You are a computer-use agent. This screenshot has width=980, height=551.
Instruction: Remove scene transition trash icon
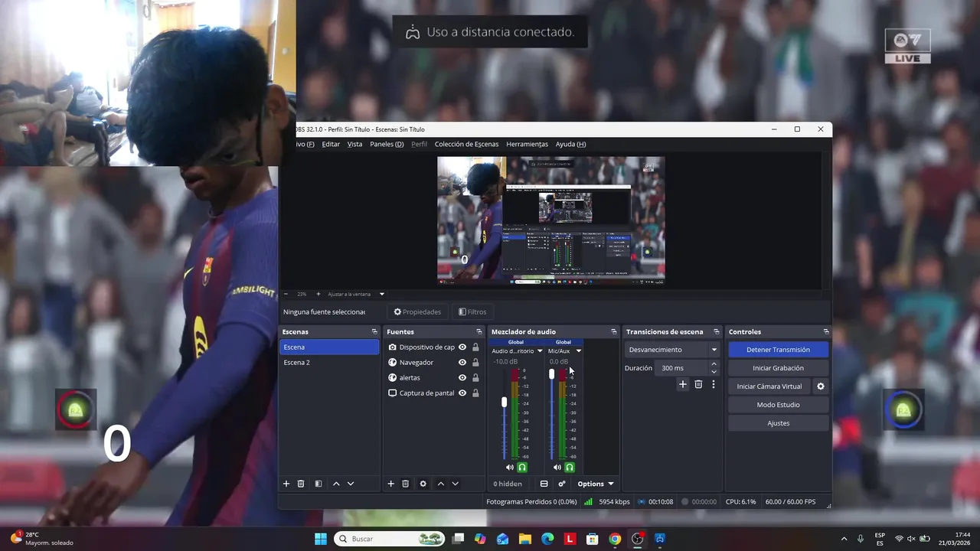tap(698, 384)
